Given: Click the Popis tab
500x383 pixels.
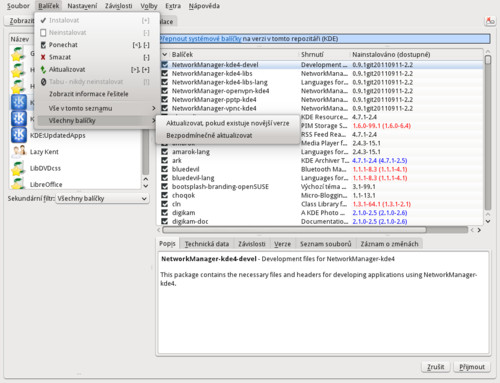Looking at the screenshot, I should coord(167,243).
